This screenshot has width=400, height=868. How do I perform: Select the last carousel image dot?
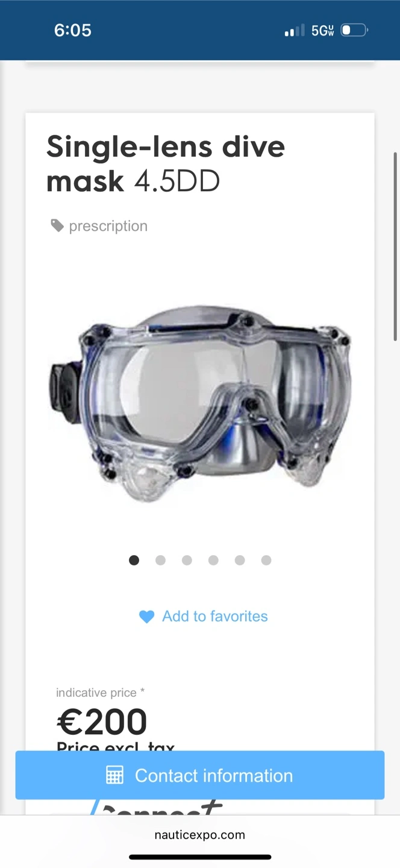pos(266,560)
